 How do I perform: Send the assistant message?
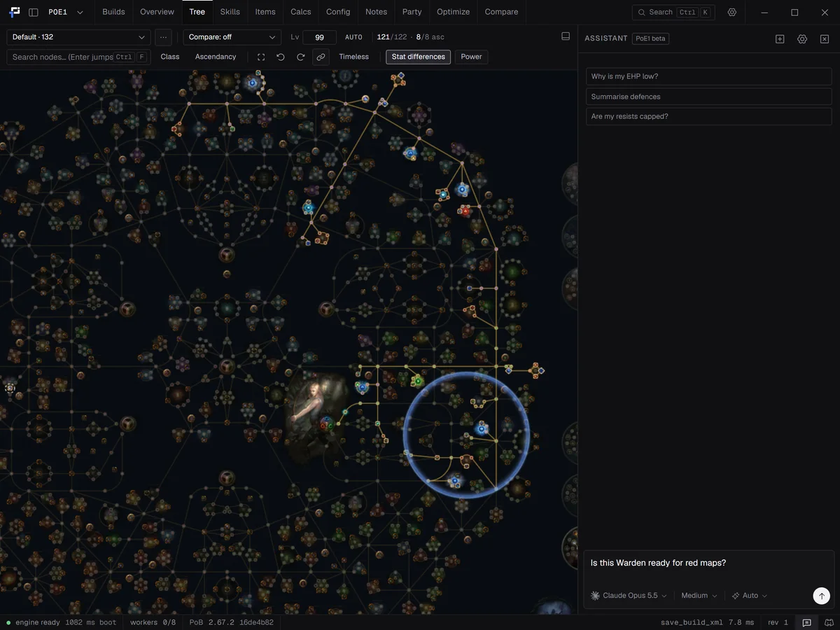[821, 596]
